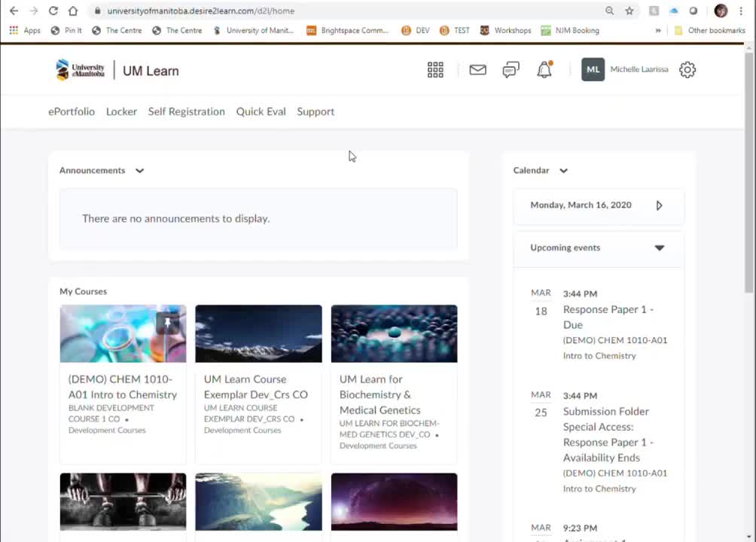Open the Pin It bookmark

(x=66, y=30)
